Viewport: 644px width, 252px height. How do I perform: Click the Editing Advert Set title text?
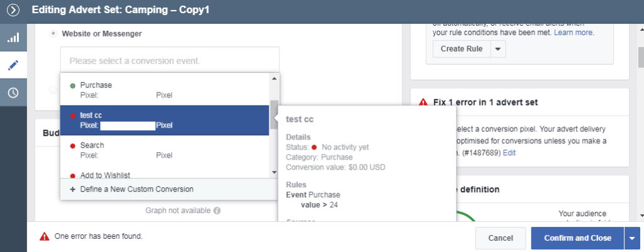tap(120, 10)
